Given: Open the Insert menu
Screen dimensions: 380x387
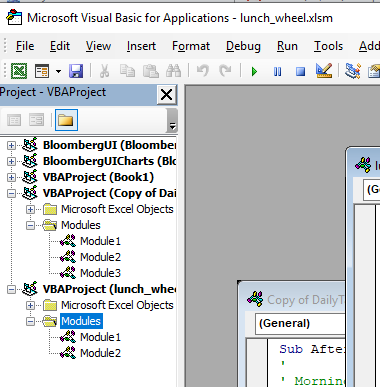Looking at the screenshot, I should (141, 46).
